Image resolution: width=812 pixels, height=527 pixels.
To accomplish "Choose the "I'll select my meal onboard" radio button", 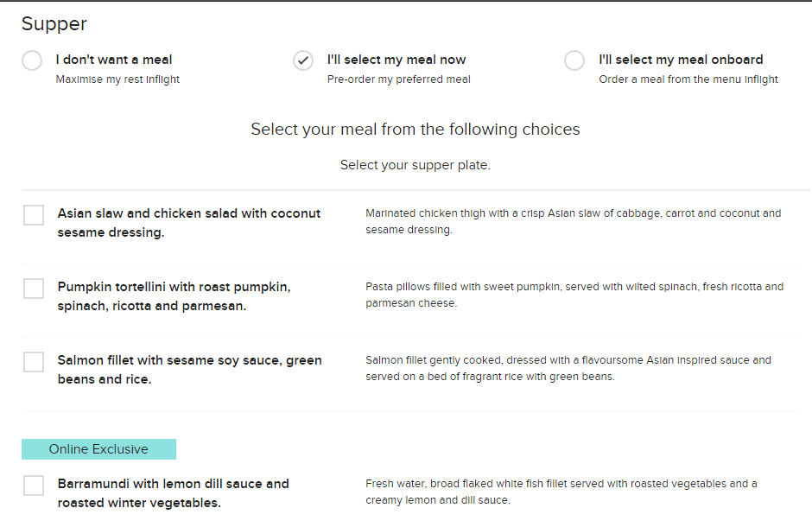I will 574,60.
